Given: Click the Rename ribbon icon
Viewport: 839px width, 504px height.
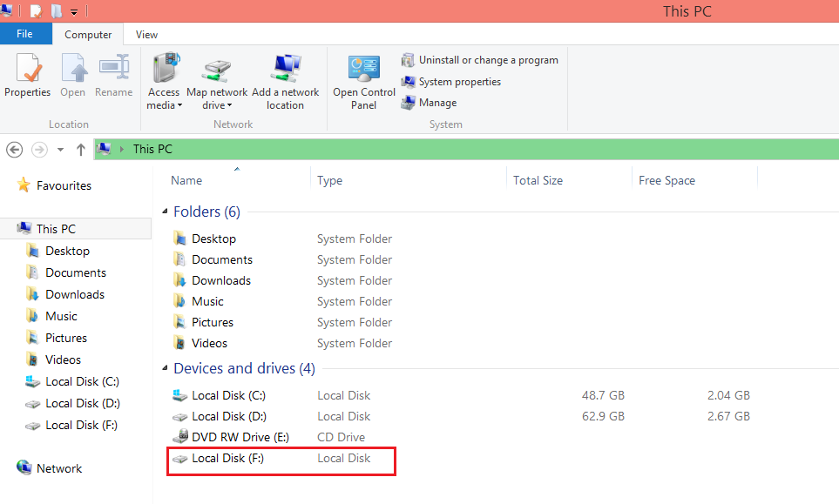Looking at the screenshot, I should (114, 68).
